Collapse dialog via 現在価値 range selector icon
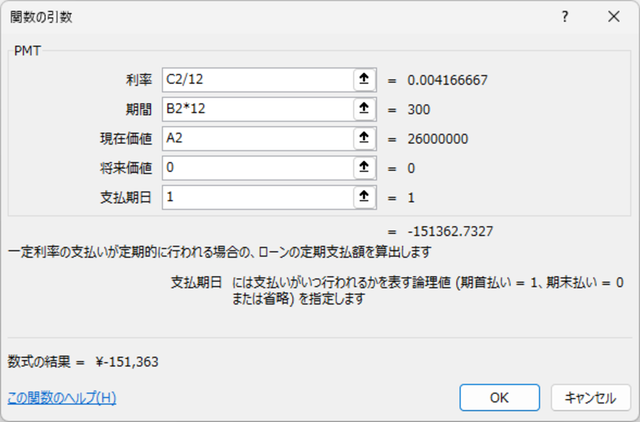Screen dimensions: 640x422 click(364, 138)
